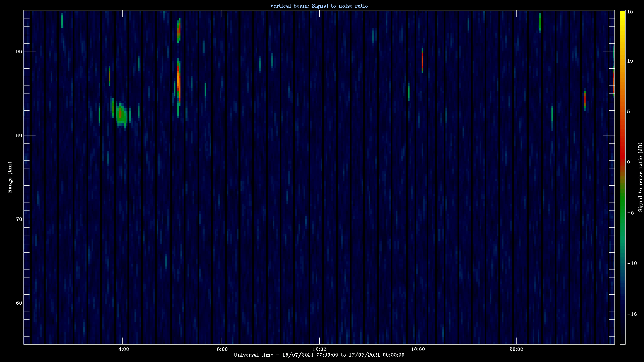Click the 12:00 time tick label
Image resolution: width=644 pixels, height=362 pixels.
click(x=319, y=349)
